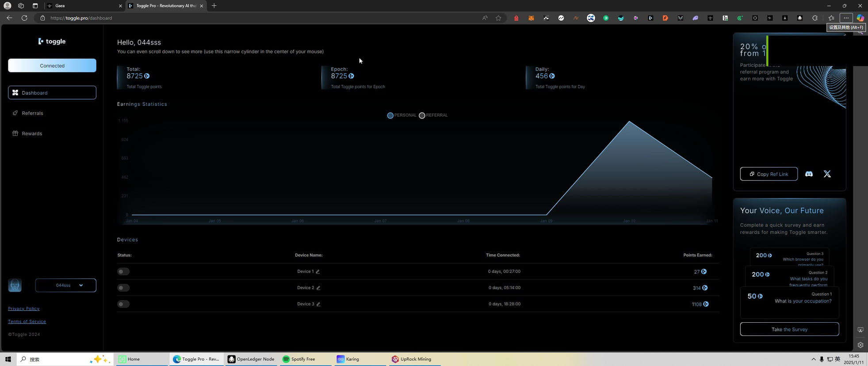Enable the Device 1 status switch
The width and height of the screenshot is (868, 366).
pyautogui.click(x=123, y=271)
